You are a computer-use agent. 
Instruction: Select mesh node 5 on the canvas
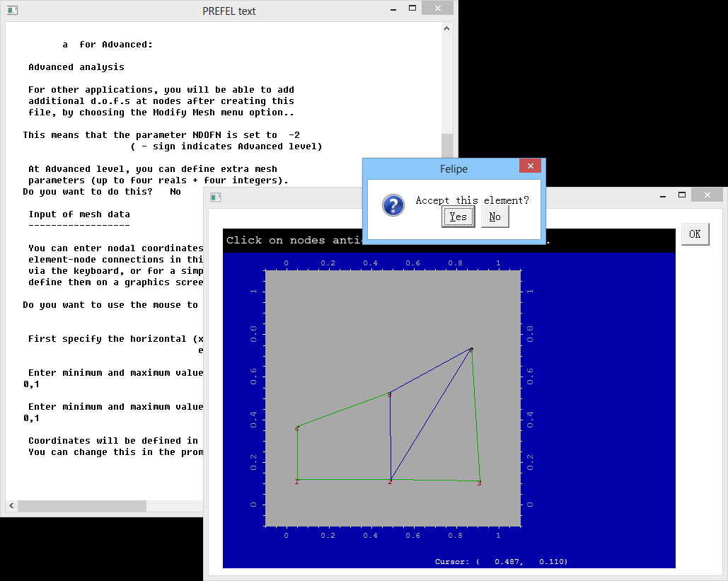tap(390, 393)
